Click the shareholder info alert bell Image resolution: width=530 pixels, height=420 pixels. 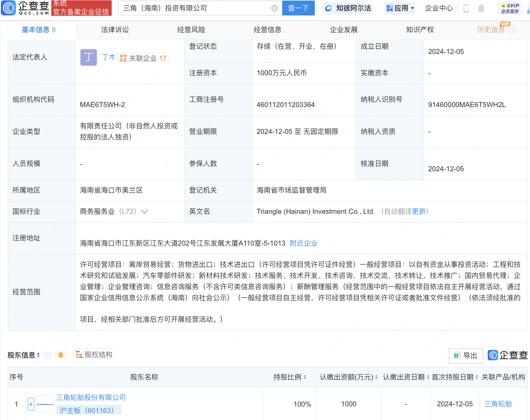[x=61, y=355]
